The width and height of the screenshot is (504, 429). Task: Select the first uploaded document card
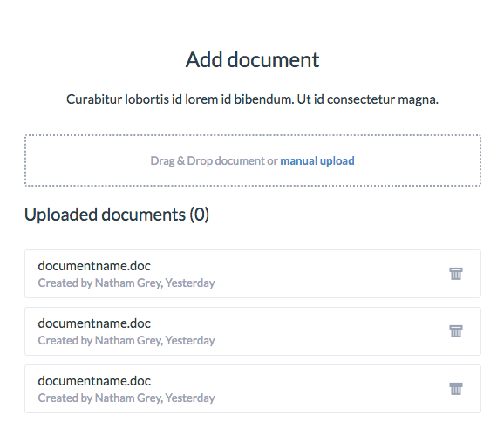(x=253, y=274)
